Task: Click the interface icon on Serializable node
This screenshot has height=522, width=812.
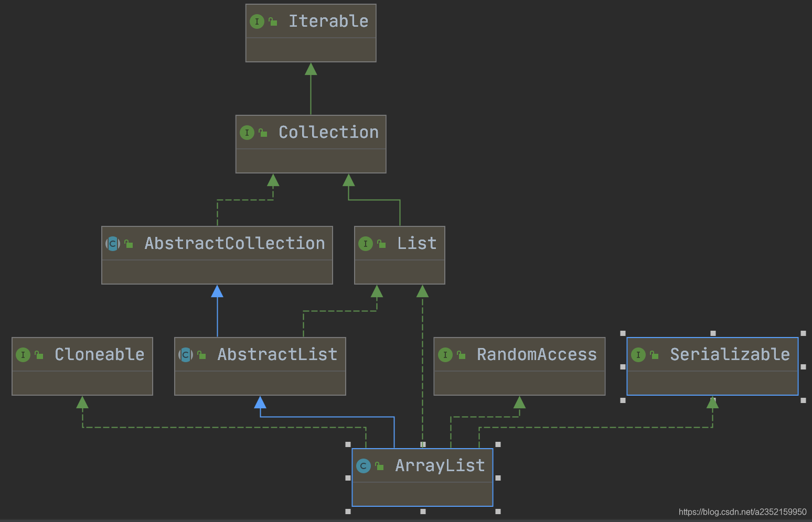Action: click(638, 355)
